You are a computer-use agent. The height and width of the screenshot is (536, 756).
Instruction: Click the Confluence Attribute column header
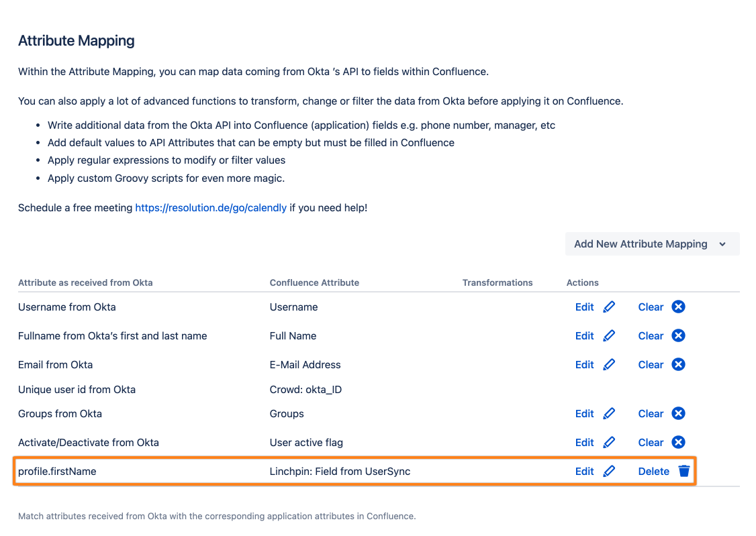click(x=314, y=282)
